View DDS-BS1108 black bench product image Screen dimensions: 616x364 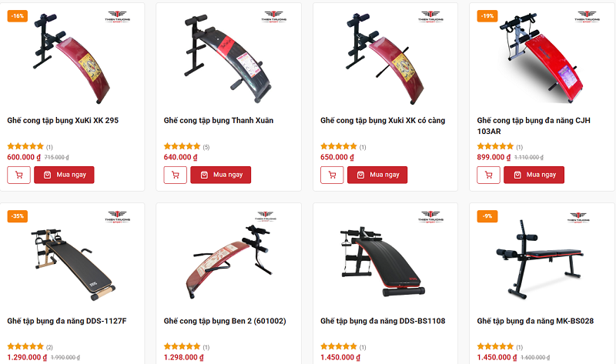pos(382,261)
